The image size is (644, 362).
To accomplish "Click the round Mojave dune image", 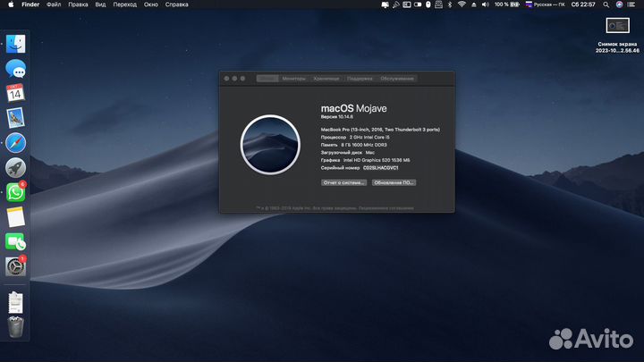I will tap(270, 145).
